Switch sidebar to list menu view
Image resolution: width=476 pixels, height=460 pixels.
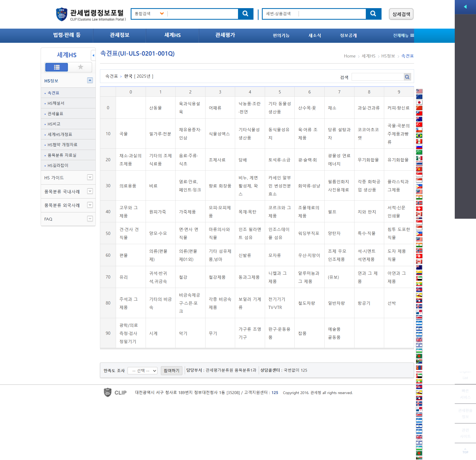tap(57, 67)
